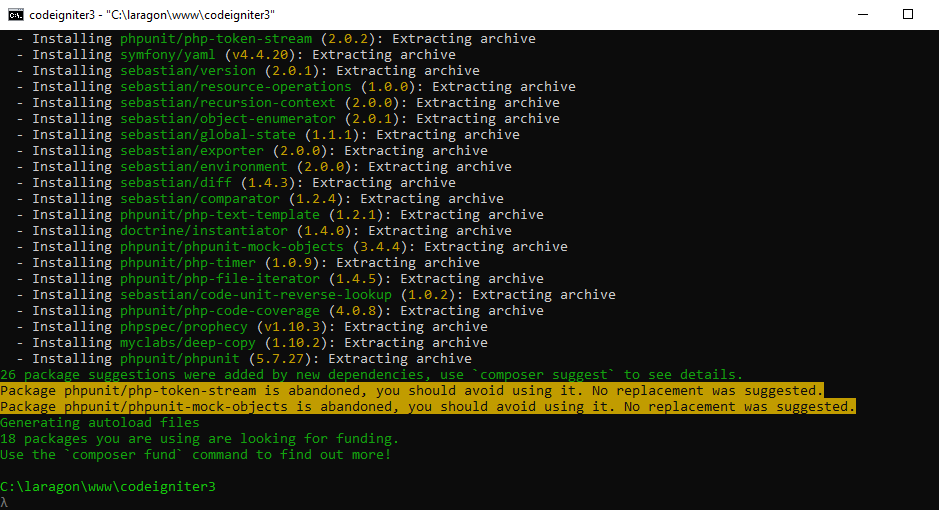Click package name symfony/yaml
The image size is (939, 510).
point(168,54)
